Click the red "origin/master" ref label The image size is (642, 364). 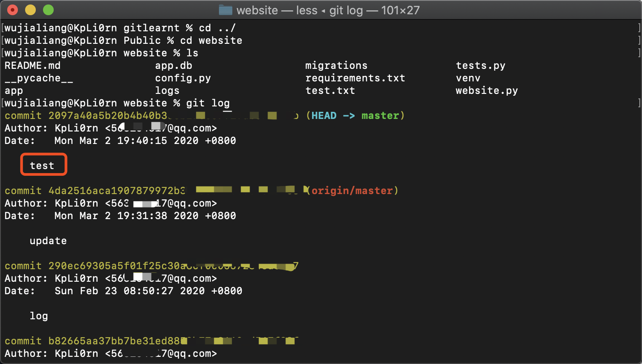click(352, 191)
